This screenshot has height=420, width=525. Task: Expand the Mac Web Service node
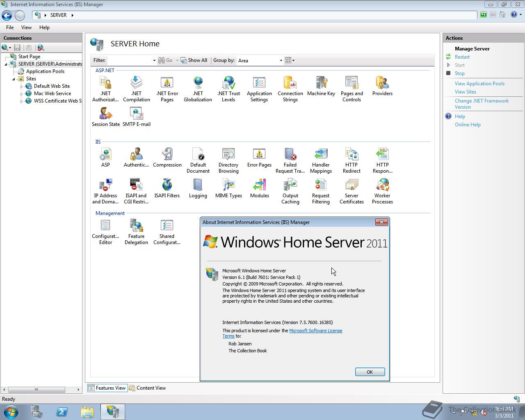(21, 94)
